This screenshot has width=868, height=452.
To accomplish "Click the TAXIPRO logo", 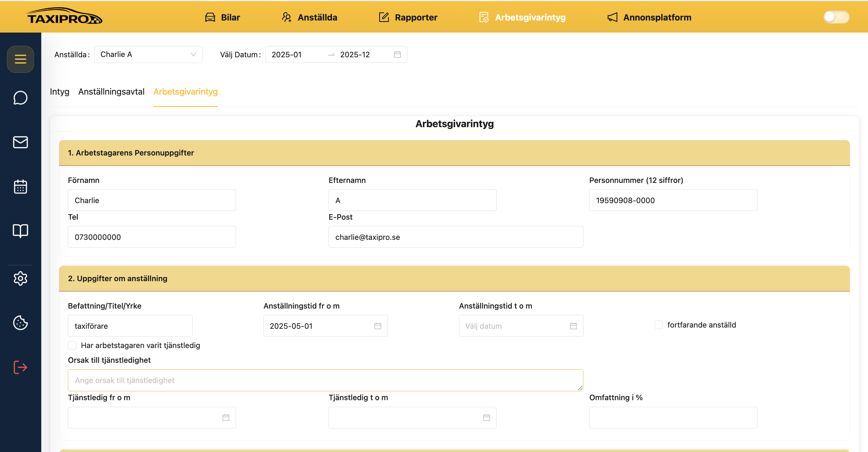I will pos(64,16).
